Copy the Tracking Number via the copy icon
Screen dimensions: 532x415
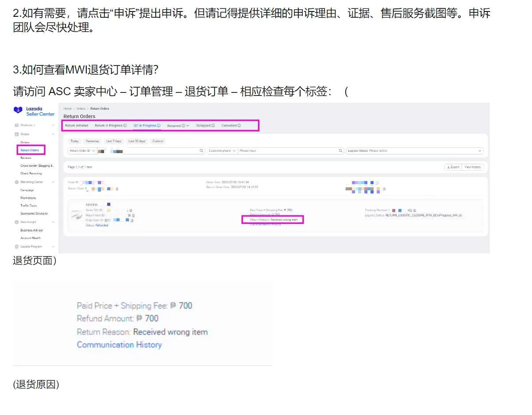pos(414,211)
